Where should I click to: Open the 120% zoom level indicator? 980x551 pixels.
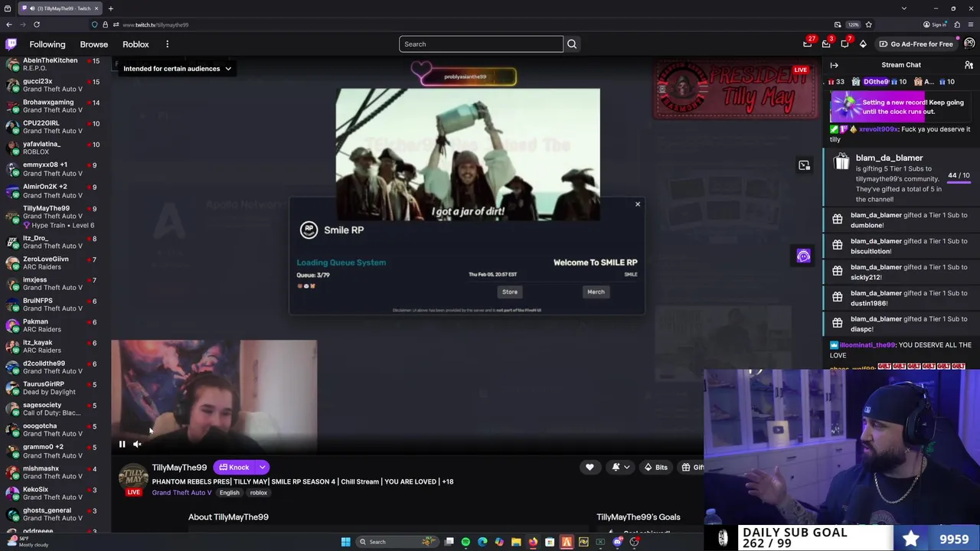(x=854, y=24)
